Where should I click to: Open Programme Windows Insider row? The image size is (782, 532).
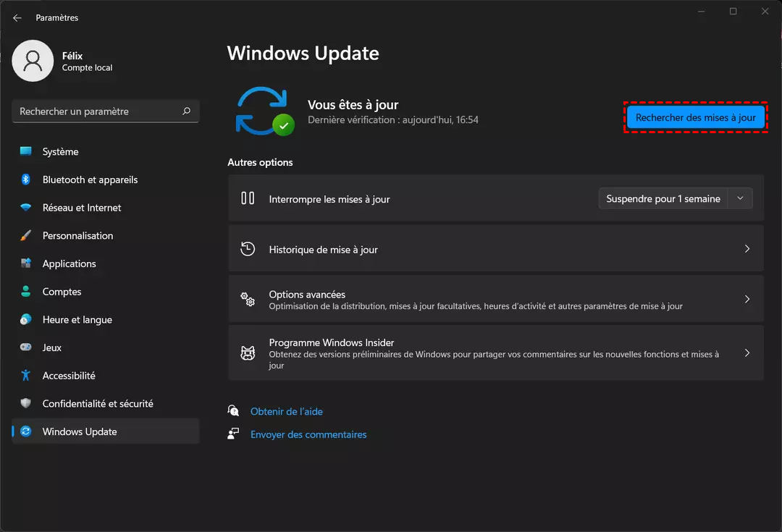tap(496, 353)
